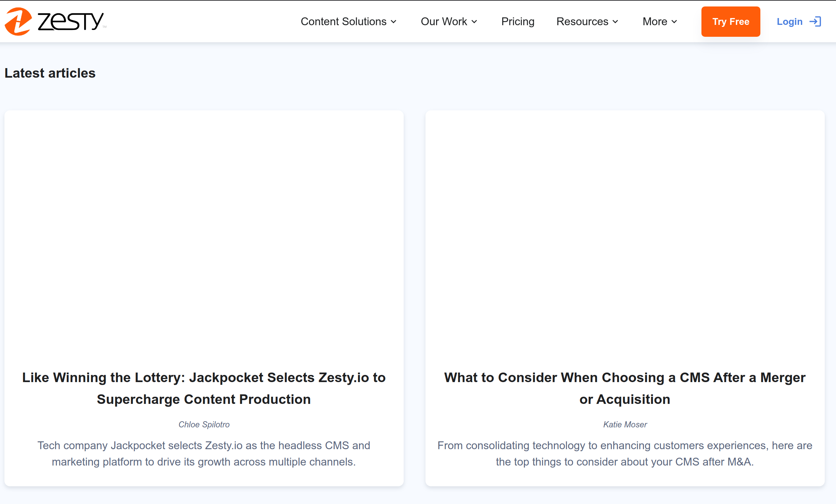Select Pricing in the navigation bar
Viewport: 836px width, 504px height.
click(517, 21)
